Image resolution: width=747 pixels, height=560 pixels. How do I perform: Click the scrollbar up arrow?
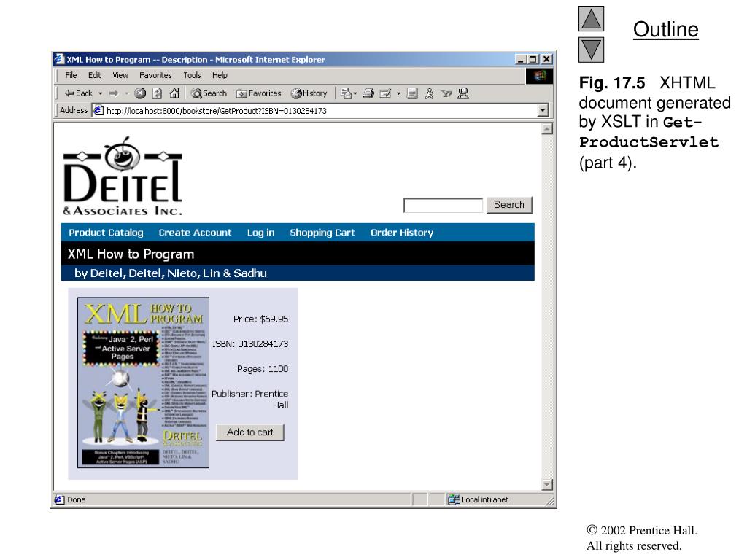pyautogui.click(x=547, y=128)
